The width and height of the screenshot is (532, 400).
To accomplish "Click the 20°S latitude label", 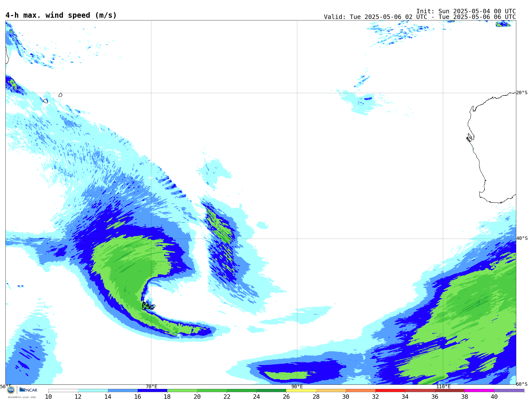I will [x=522, y=93].
